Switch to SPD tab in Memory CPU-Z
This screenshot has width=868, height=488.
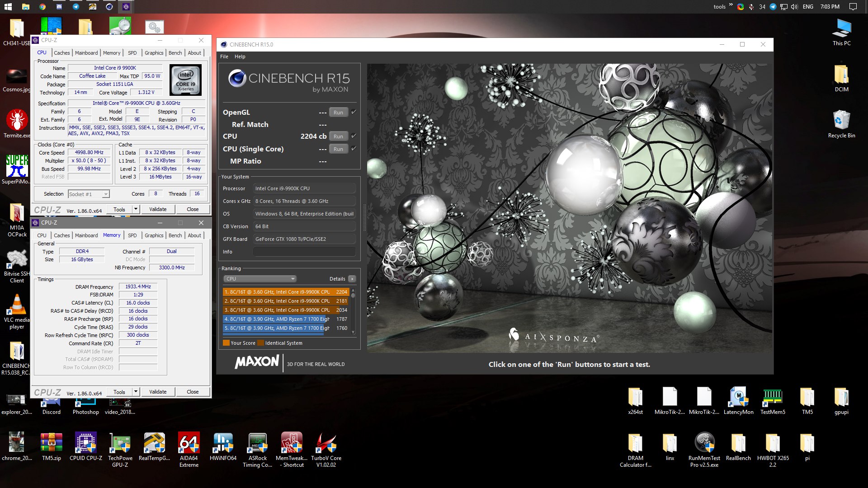(132, 235)
